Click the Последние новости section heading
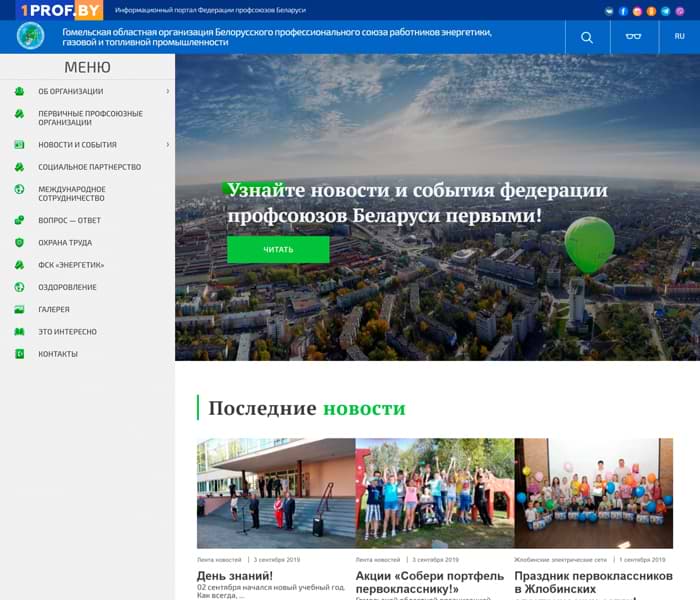Screen dimensions: 700x600 (307, 408)
